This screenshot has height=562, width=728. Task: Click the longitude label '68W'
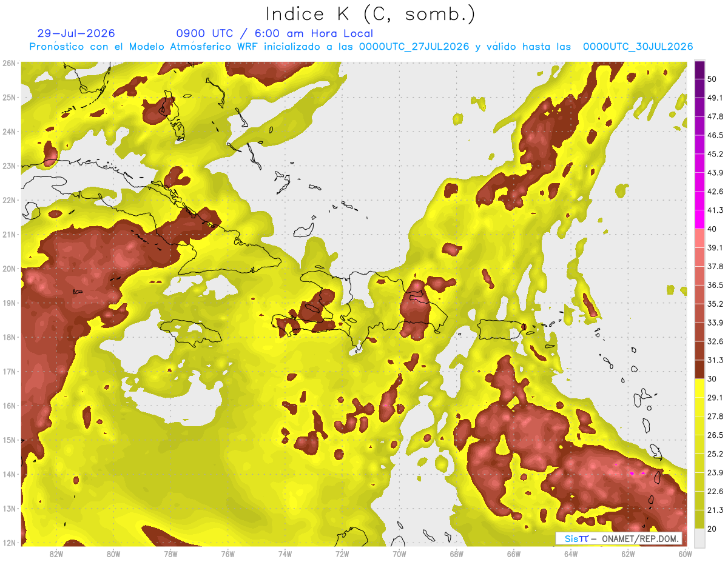tap(456, 554)
